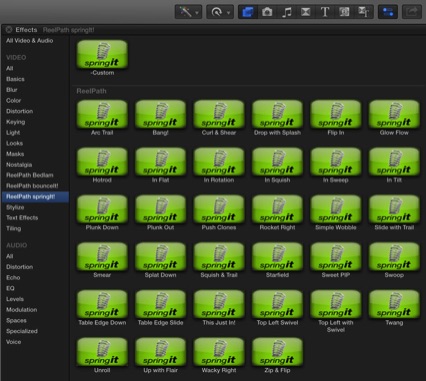Select the This Just In! effect
The height and width of the screenshot is (381, 426).
pos(219,305)
